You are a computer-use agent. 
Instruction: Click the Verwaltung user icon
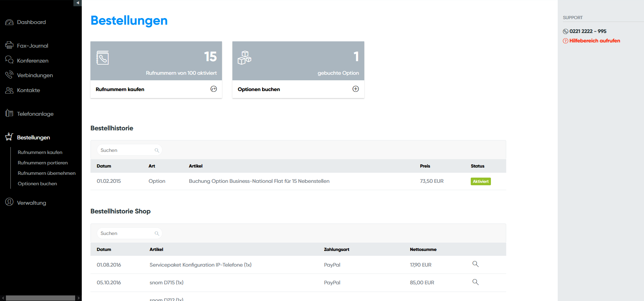tap(9, 202)
